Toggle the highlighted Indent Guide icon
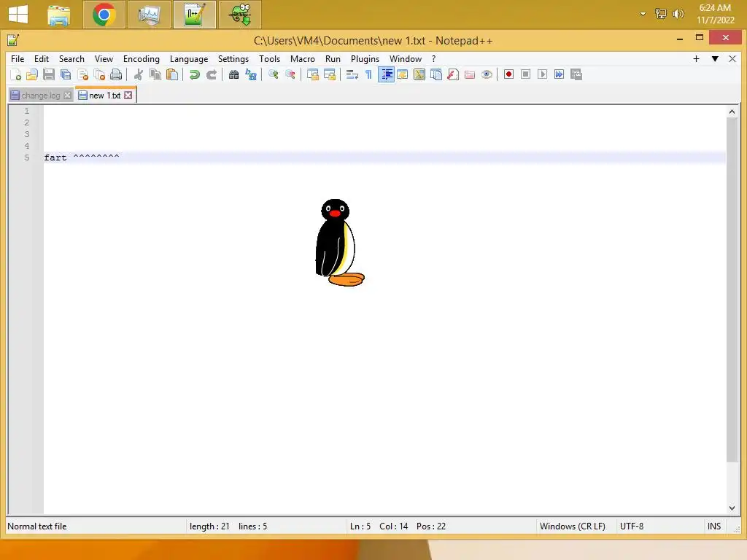The height and width of the screenshot is (560, 747). (x=386, y=75)
